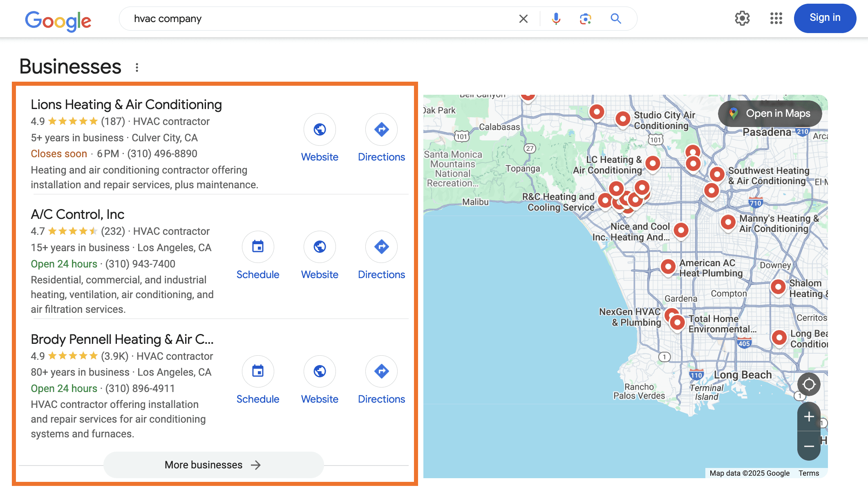Select the Southwest Heating & Air Conditioning pin

point(717,175)
